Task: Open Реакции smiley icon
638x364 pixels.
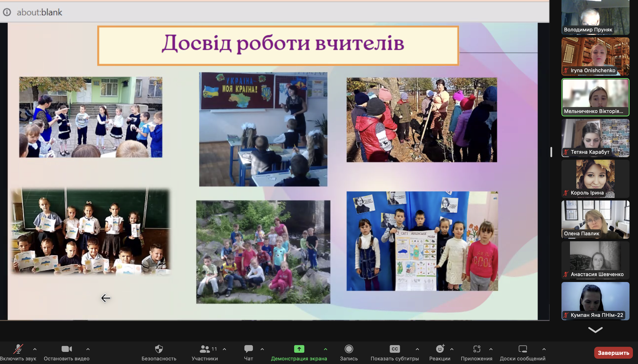Action: point(440,348)
